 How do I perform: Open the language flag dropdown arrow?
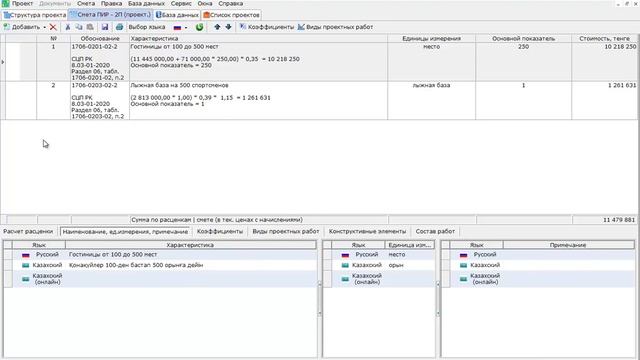pos(186,28)
